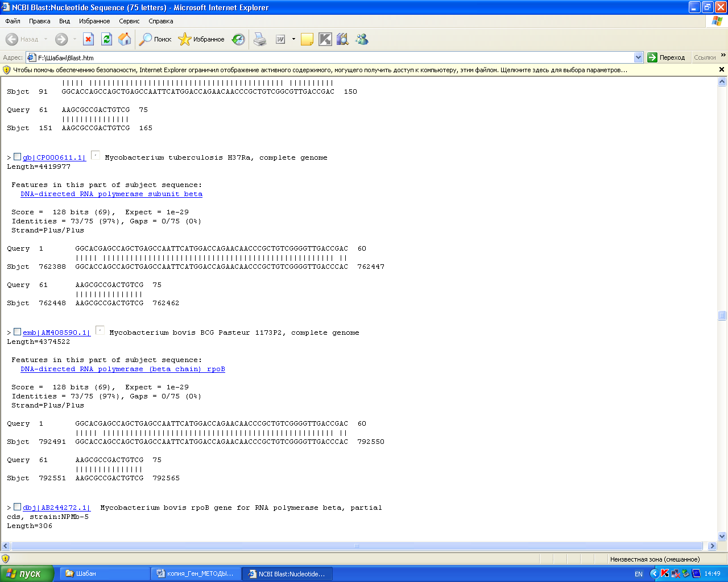Tick the checkbox next to dbj|AB244272.1
Image resolution: width=728 pixels, height=582 pixels.
coord(17,507)
